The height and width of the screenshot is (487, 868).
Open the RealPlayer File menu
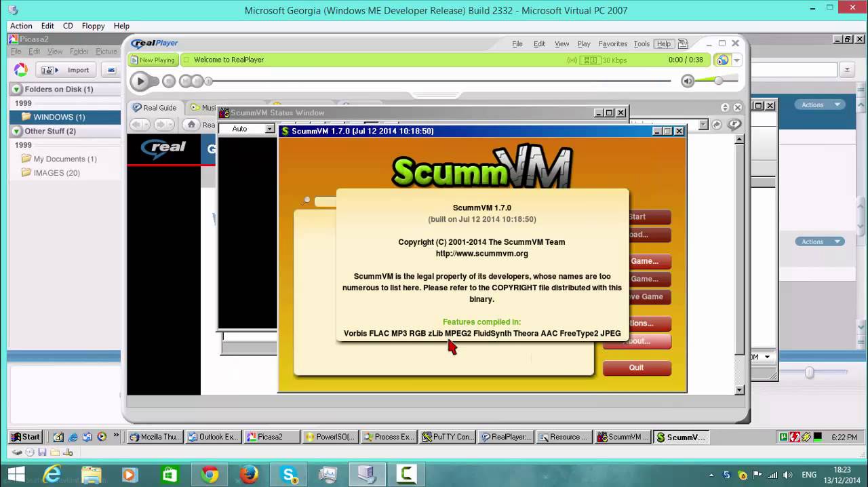coord(517,43)
